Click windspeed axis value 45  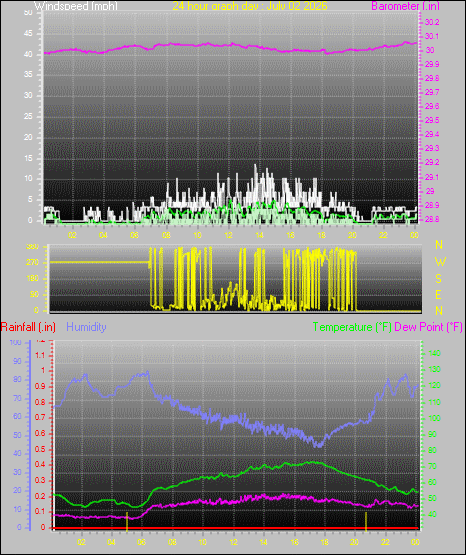(28, 34)
